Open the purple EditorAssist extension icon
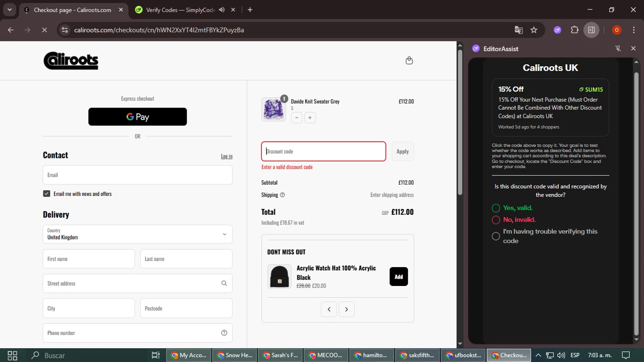644x362 pixels. 557,30
